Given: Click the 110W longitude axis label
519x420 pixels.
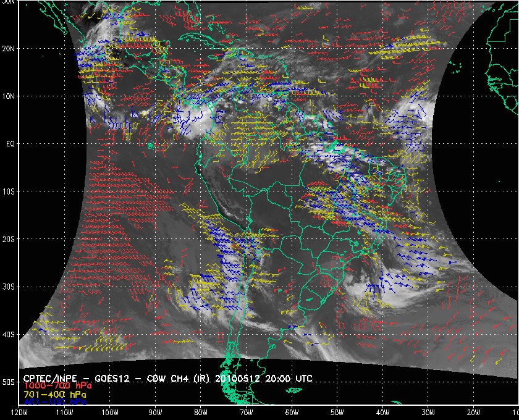Looking at the screenshot, I should coord(64,413).
